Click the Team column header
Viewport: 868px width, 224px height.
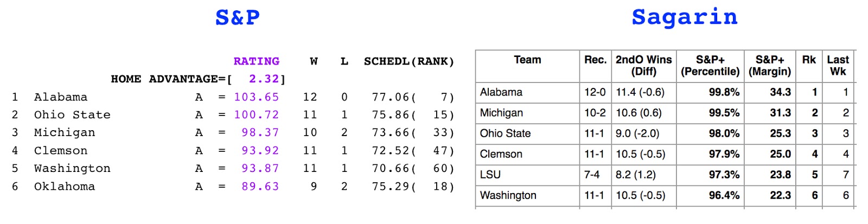(x=527, y=60)
